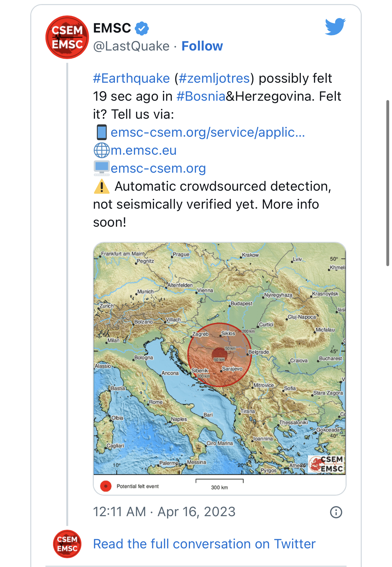Open the emsc-csem.org website link

[x=158, y=168]
